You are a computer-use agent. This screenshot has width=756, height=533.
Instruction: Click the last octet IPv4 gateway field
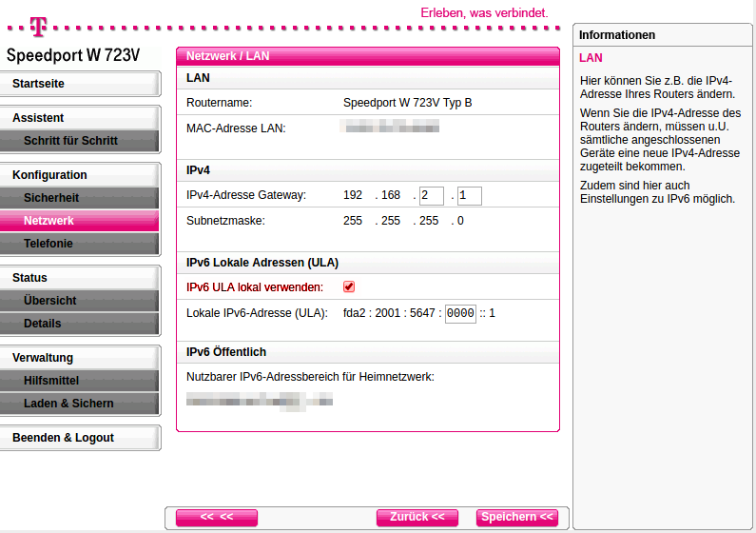pos(469,196)
